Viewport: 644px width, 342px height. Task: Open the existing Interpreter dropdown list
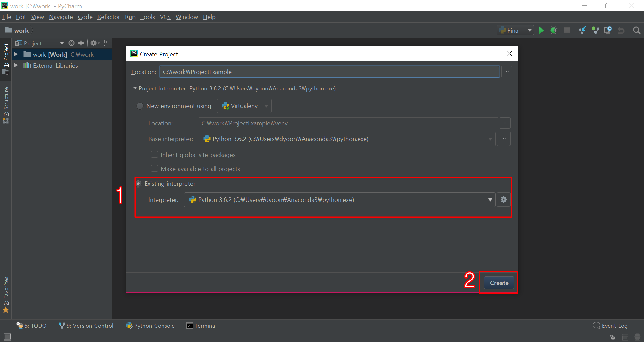pyautogui.click(x=490, y=200)
